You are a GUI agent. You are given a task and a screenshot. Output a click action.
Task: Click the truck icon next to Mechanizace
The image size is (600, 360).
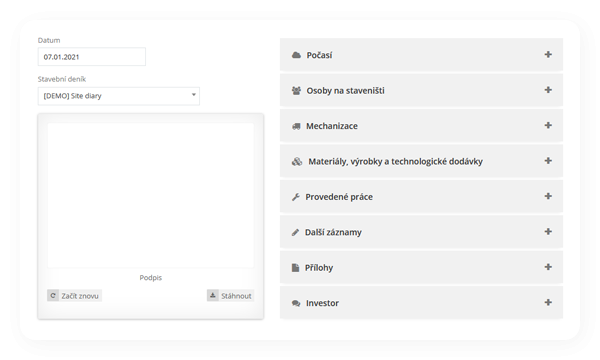[296, 126]
